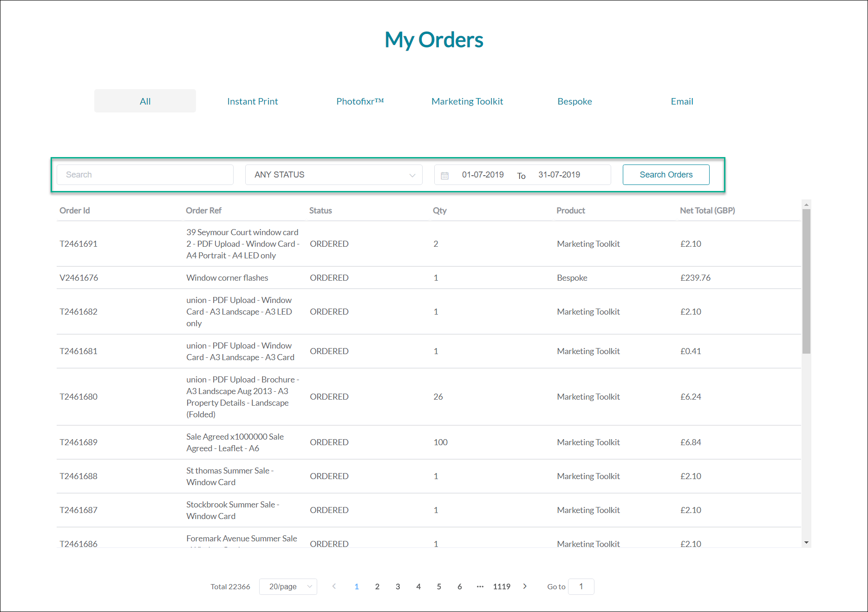The image size is (868, 612).
Task: Click the previous page arrow in pagination
Action: (334, 586)
